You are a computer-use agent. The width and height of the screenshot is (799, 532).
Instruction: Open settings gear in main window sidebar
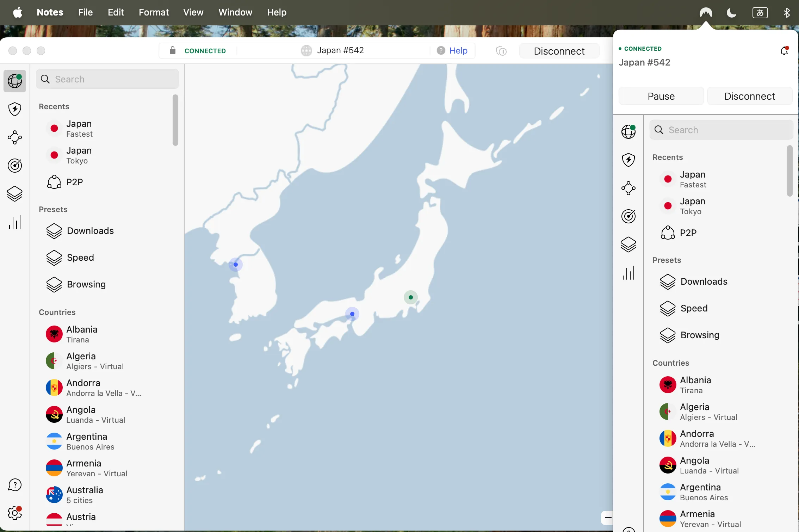point(15,513)
